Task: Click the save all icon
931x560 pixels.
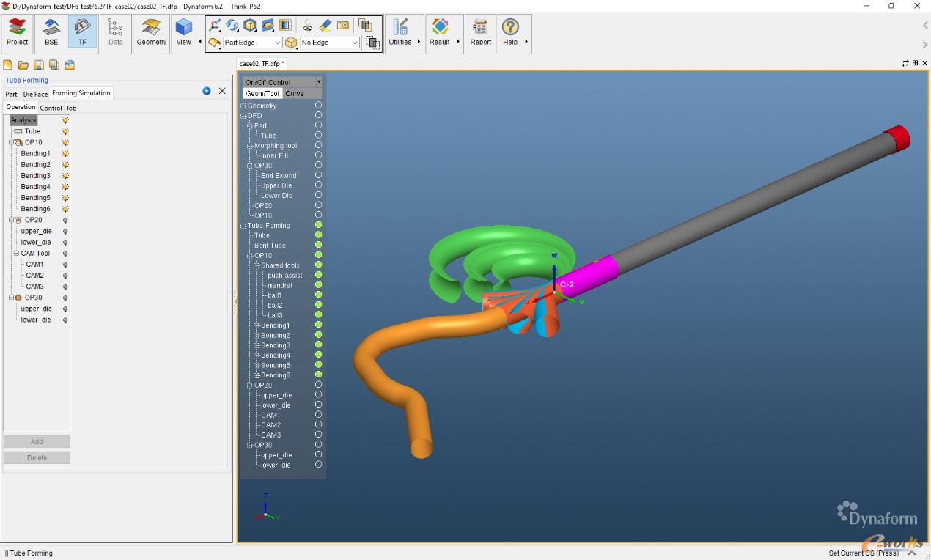Action: [54, 65]
